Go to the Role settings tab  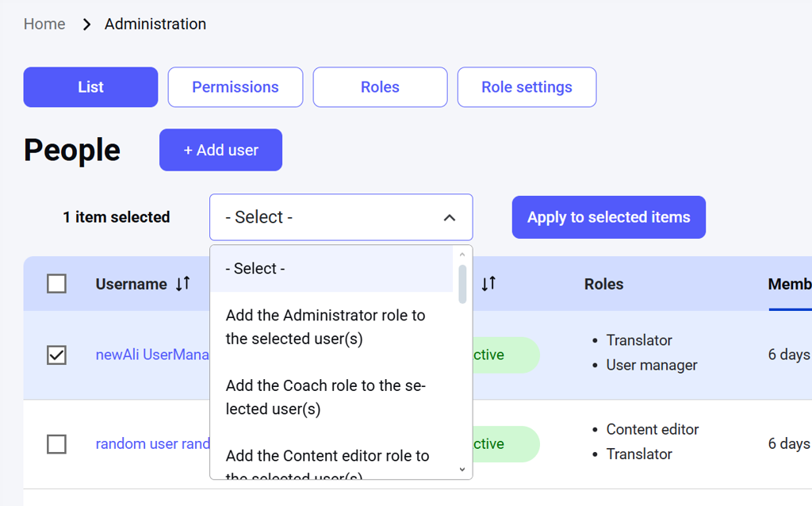pyautogui.click(x=527, y=87)
